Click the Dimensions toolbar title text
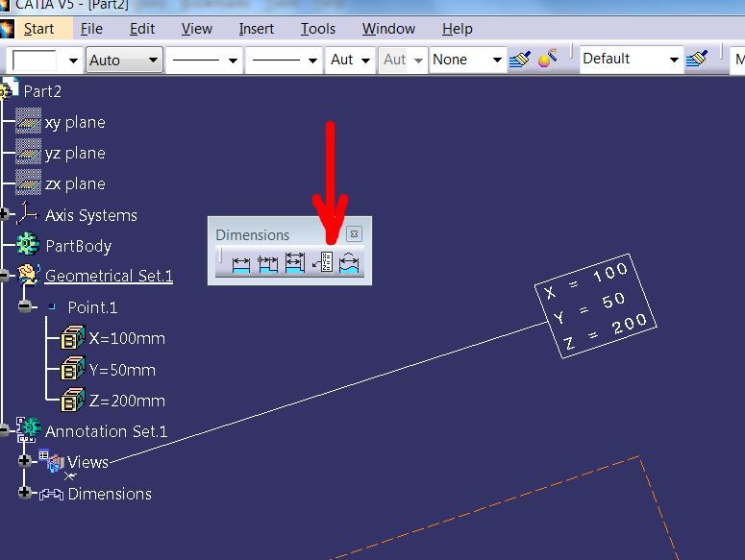Image resolution: width=745 pixels, height=560 pixels. (x=252, y=235)
